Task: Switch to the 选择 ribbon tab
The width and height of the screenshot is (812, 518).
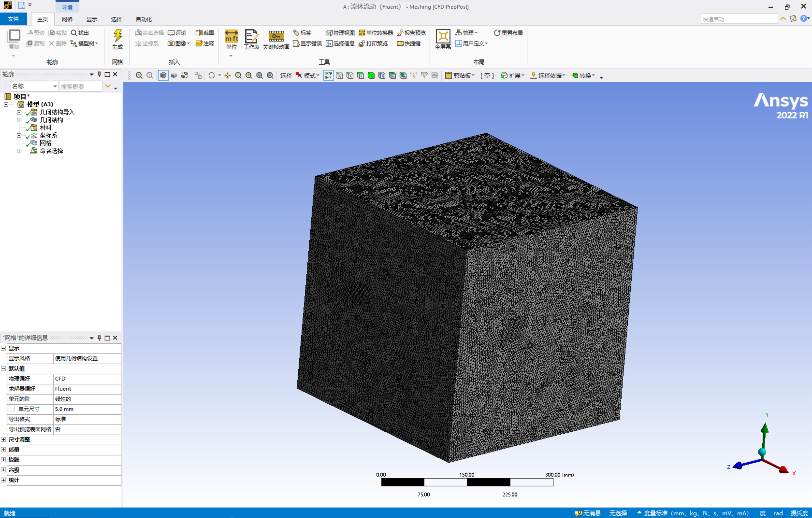Action: (x=116, y=19)
